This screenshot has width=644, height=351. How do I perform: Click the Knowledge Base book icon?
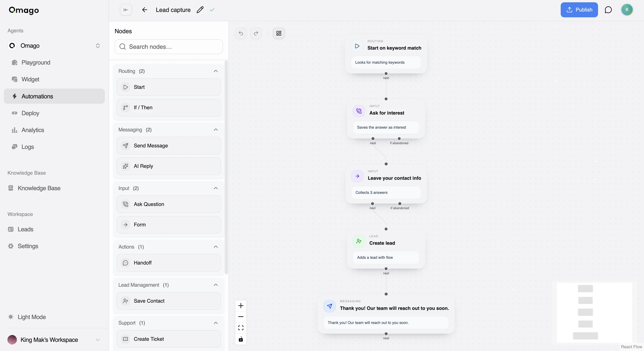coord(11,188)
